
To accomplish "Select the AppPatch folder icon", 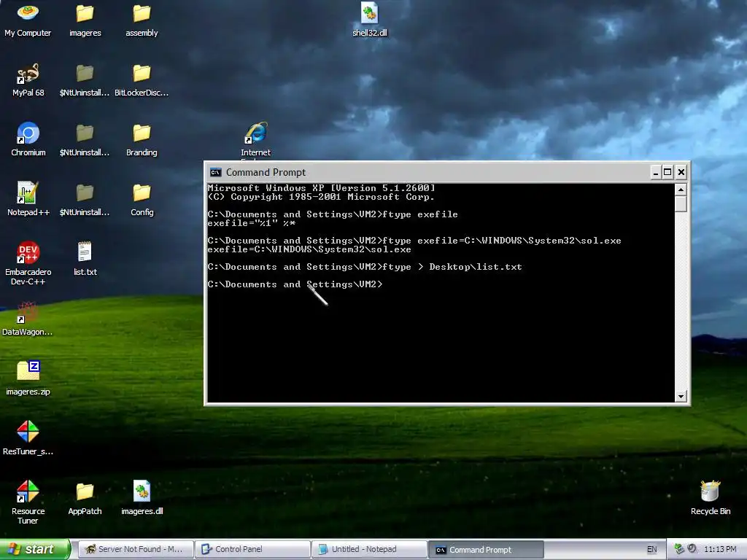I will [85, 499].
